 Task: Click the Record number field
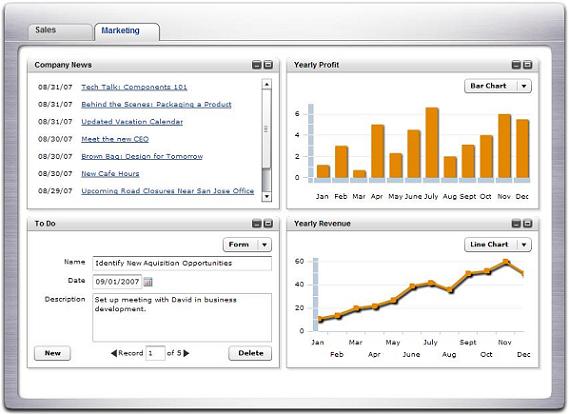[155, 353]
